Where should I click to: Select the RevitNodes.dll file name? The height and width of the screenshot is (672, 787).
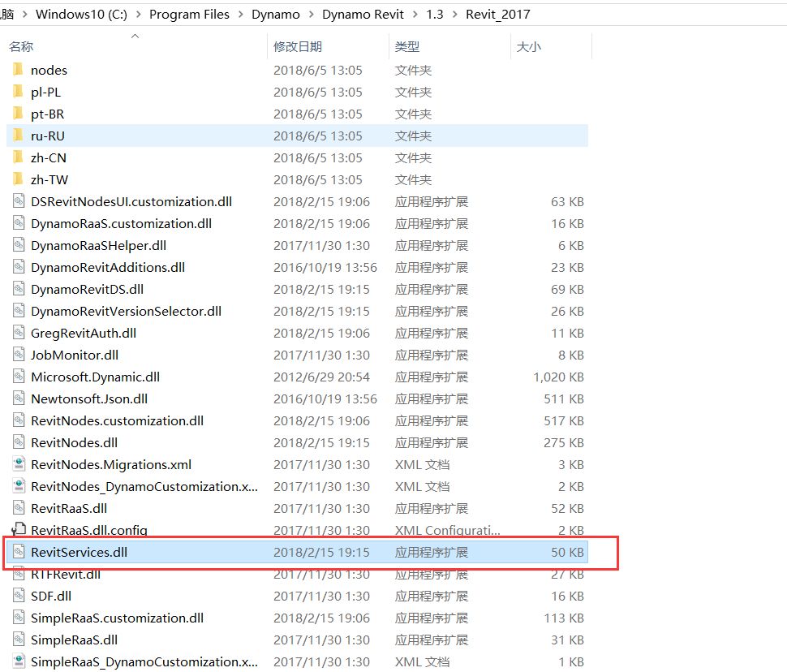click(x=75, y=442)
